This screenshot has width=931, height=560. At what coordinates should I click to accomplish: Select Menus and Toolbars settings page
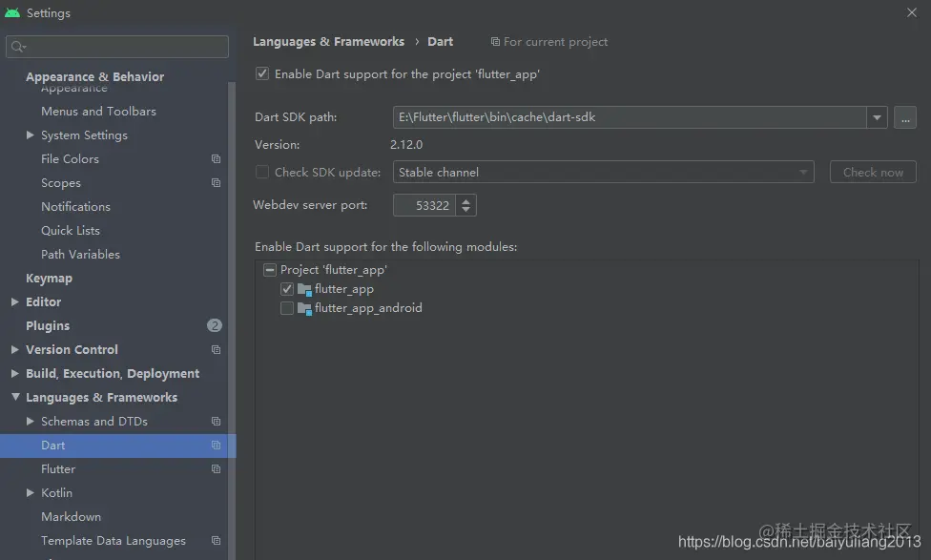point(98,112)
